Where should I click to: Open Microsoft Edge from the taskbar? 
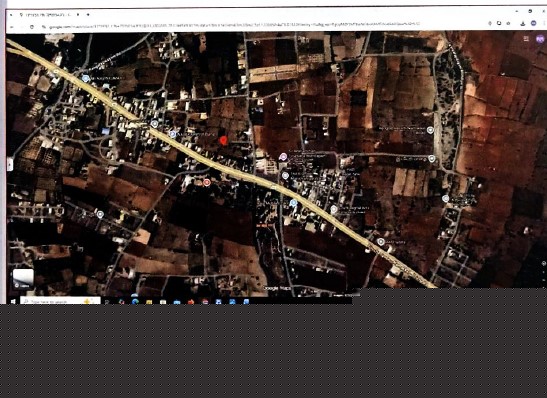(x=135, y=301)
